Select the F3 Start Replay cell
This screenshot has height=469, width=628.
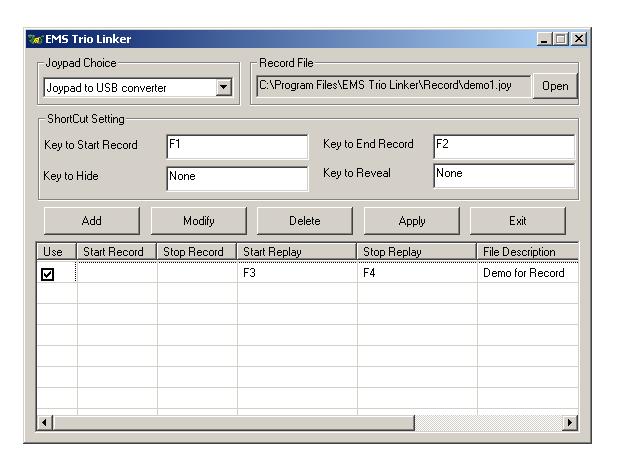297,273
